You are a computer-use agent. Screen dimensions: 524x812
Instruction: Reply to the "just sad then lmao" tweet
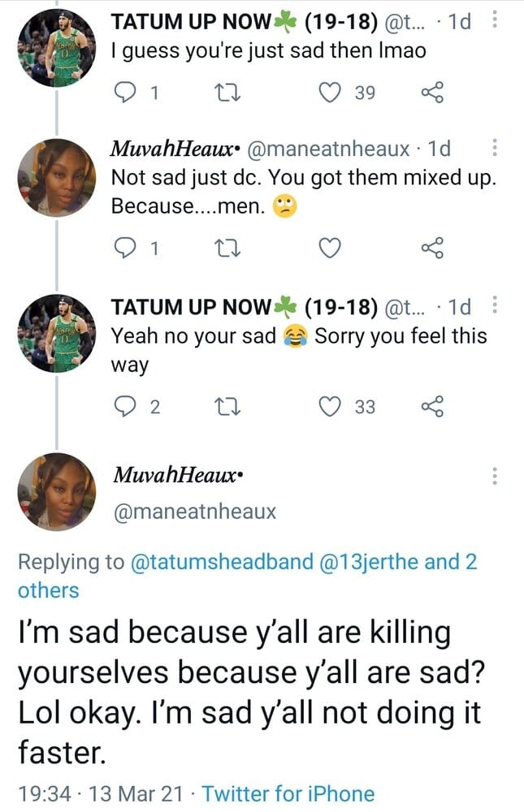pyautogui.click(x=123, y=93)
